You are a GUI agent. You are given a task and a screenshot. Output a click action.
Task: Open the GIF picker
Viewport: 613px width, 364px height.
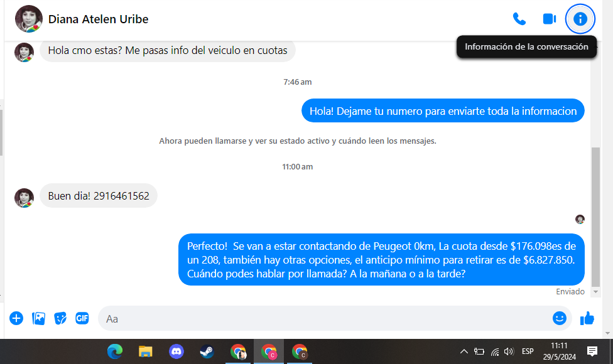[x=82, y=318]
